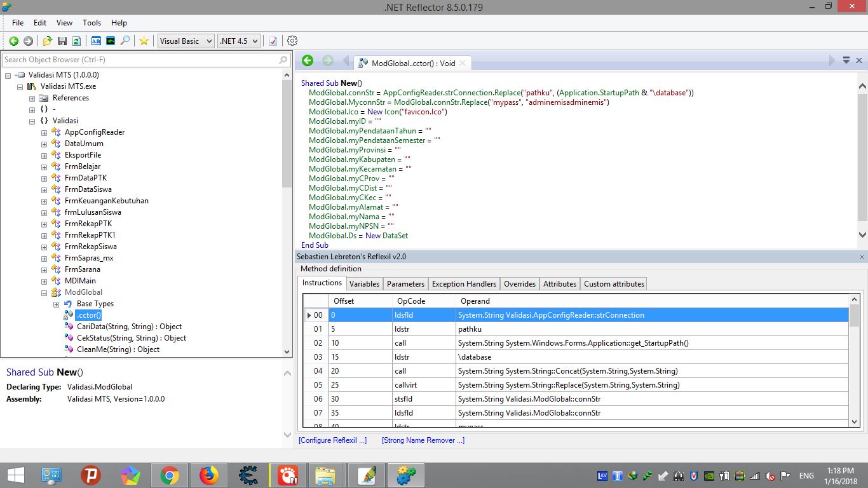Screen dimensions: 868x488
Task: Collapse the Validasi namespace node
Action: 32,121
